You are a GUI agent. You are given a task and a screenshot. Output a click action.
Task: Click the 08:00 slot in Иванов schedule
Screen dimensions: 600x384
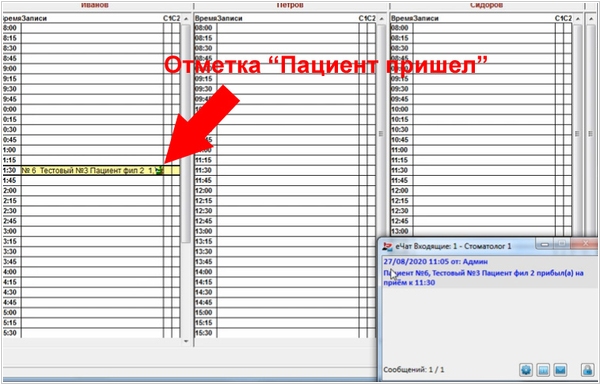click(92, 28)
